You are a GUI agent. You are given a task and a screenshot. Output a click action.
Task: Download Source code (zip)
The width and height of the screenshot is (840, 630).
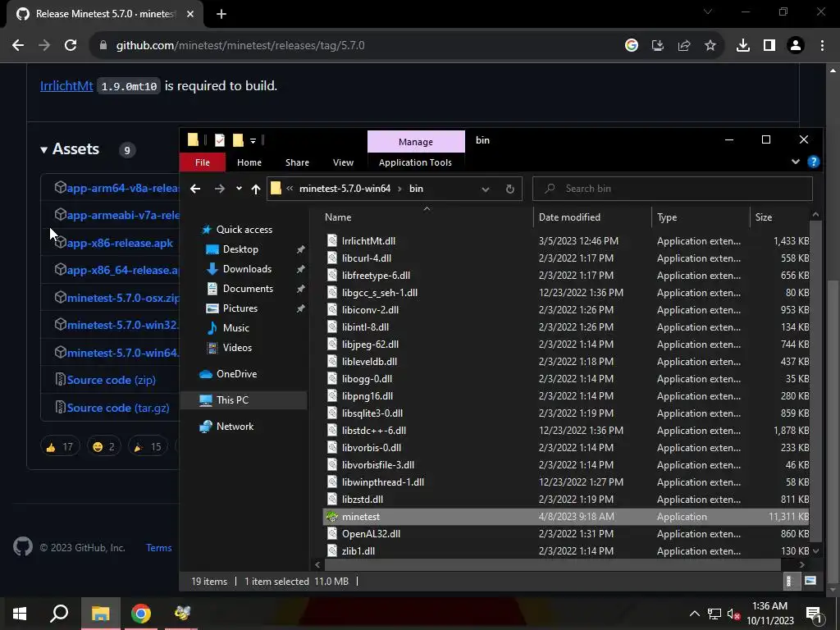point(112,380)
